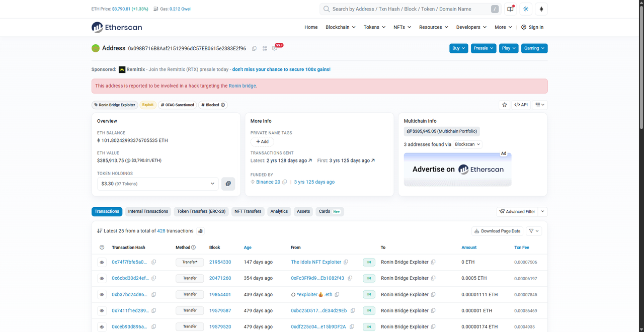Expand the Token Holdings dropdown
Screen dimensions: 644x332
click(157, 184)
